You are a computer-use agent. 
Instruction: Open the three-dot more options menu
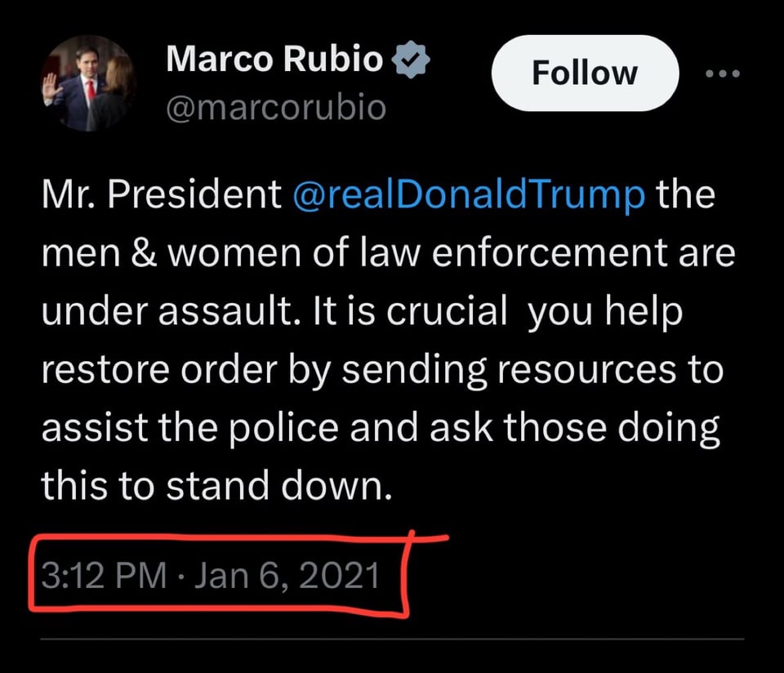pos(722,74)
